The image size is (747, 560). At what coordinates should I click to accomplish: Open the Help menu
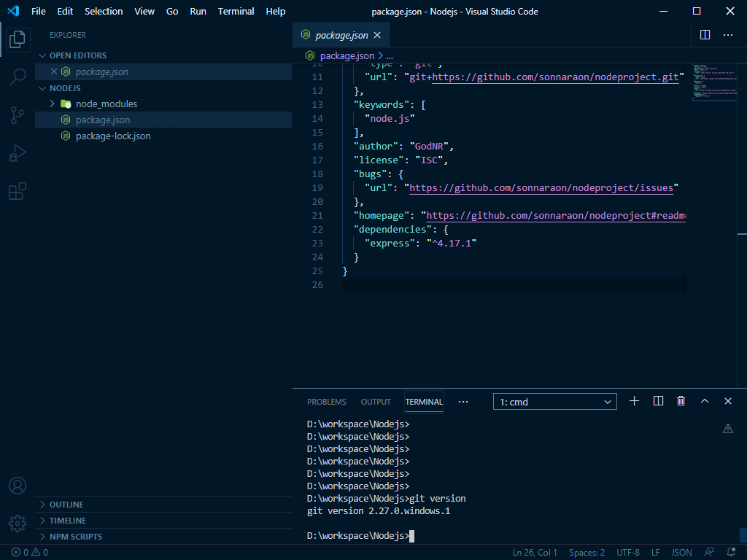click(275, 11)
